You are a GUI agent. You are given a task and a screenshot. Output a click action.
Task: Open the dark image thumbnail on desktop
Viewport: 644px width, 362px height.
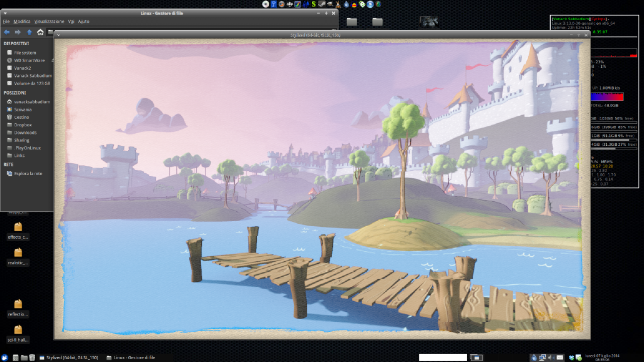pos(429,21)
